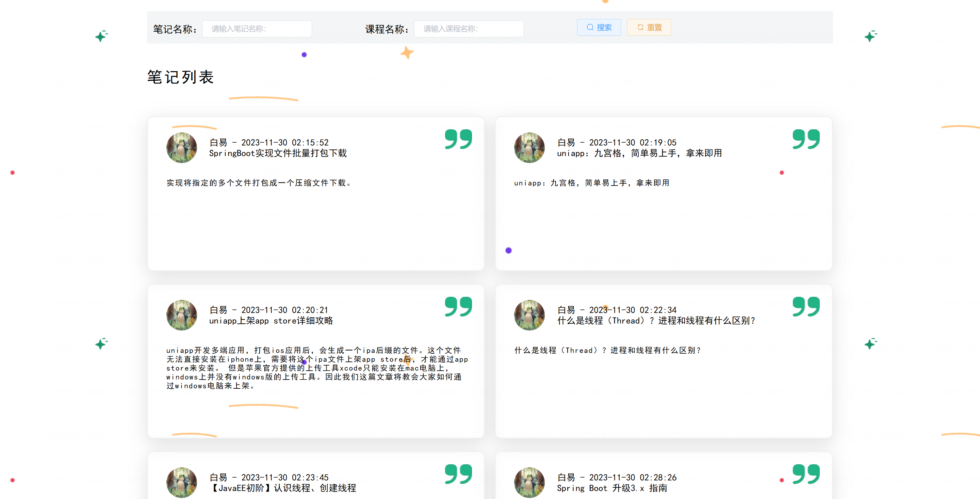Open note titled Spring Boot 升级3.x 指南
Viewport: 980px width, 499px height.
[x=612, y=488]
